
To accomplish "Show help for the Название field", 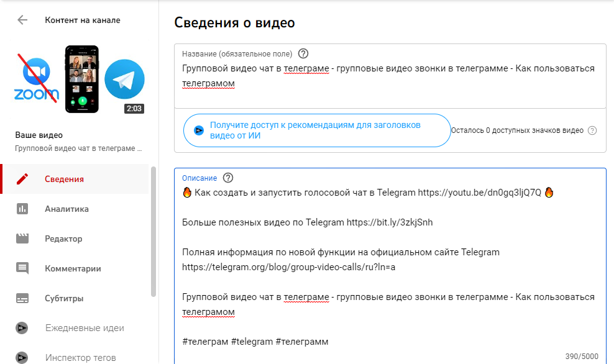I will [x=303, y=53].
